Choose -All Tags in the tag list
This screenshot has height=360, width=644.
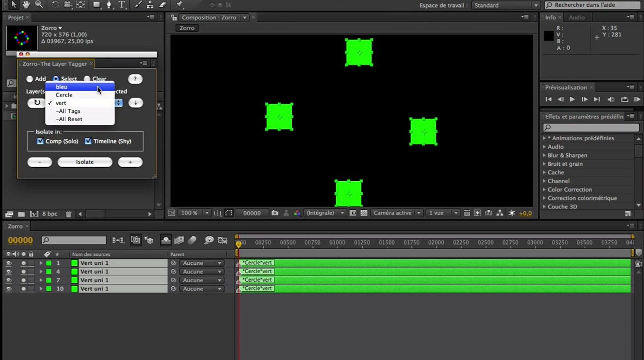coord(68,111)
